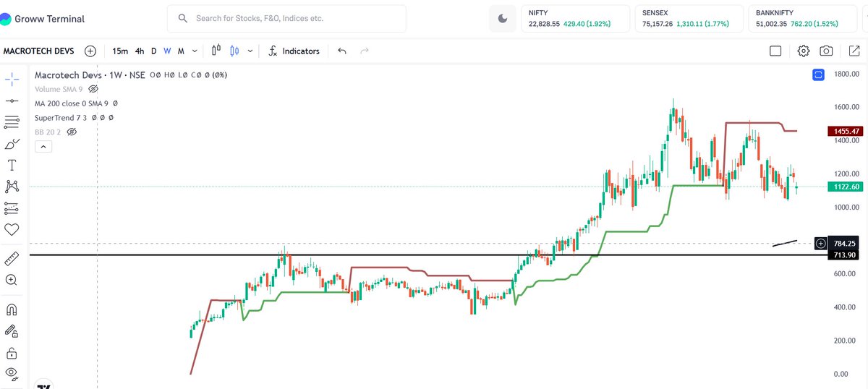Activate the zoom in tool

click(x=12, y=281)
